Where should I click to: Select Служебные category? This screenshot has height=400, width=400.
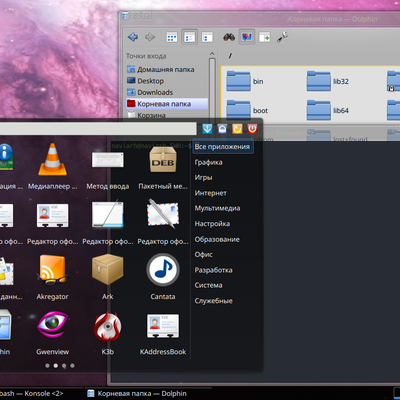click(x=214, y=301)
